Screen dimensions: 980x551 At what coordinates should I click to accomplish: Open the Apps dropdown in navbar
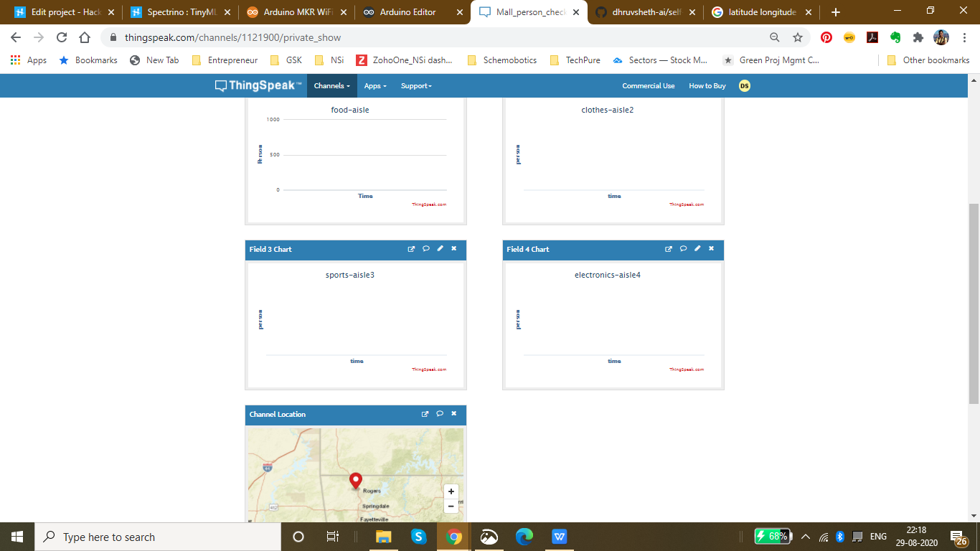pyautogui.click(x=374, y=86)
